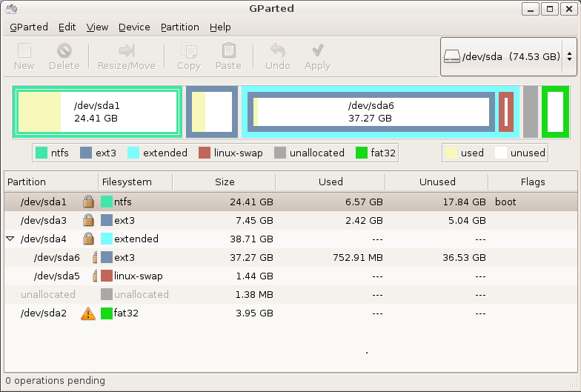This screenshot has height=392, width=581.
Task: Click the hard disk icon in device selector
Action: pyautogui.click(x=452, y=56)
